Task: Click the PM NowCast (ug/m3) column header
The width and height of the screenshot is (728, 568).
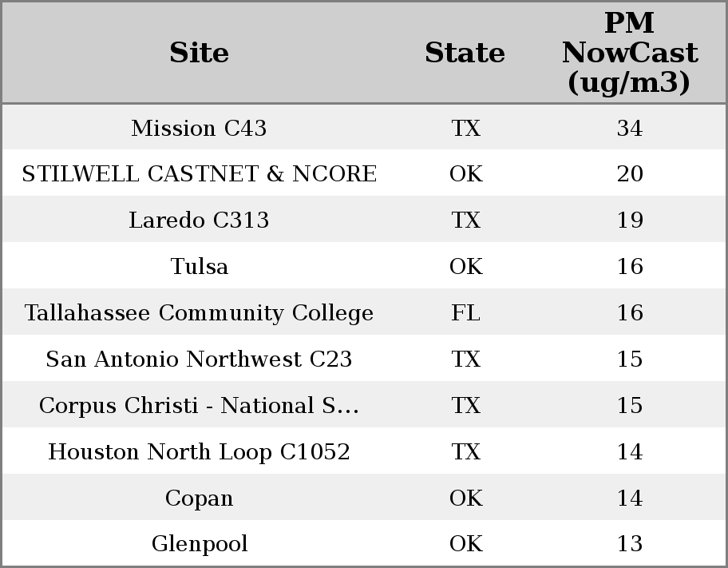Action: click(629, 53)
